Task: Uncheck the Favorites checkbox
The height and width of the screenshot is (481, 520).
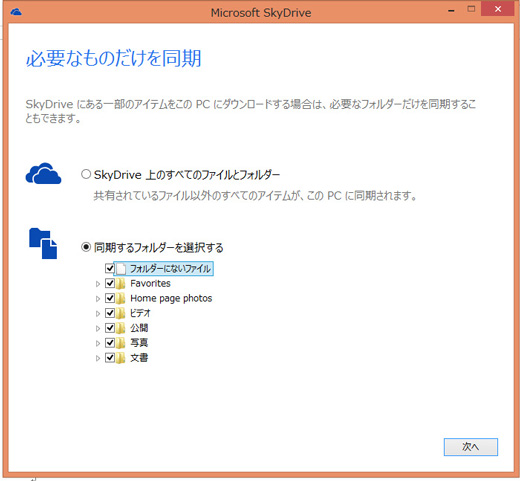Action: pyautogui.click(x=110, y=283)
